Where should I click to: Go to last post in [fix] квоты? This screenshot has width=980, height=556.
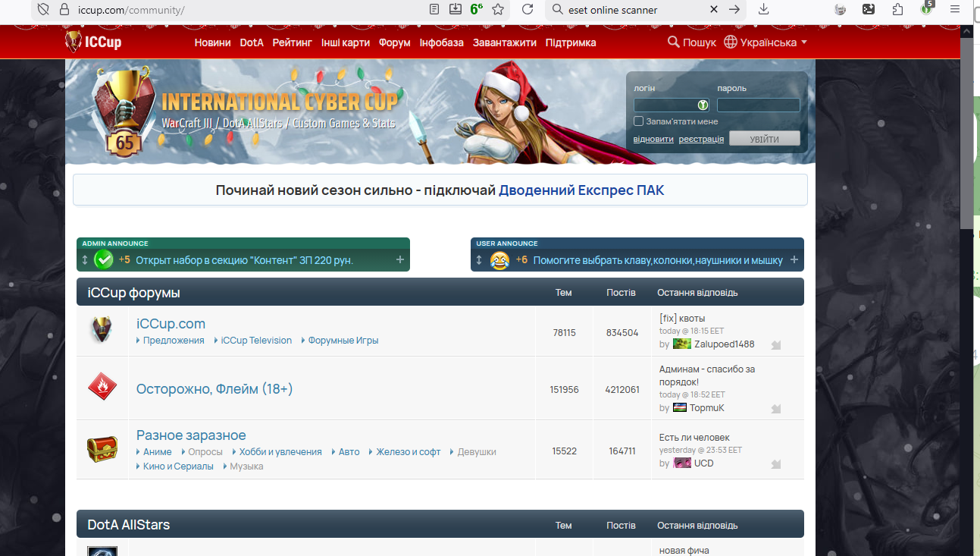tap(775, 345)
